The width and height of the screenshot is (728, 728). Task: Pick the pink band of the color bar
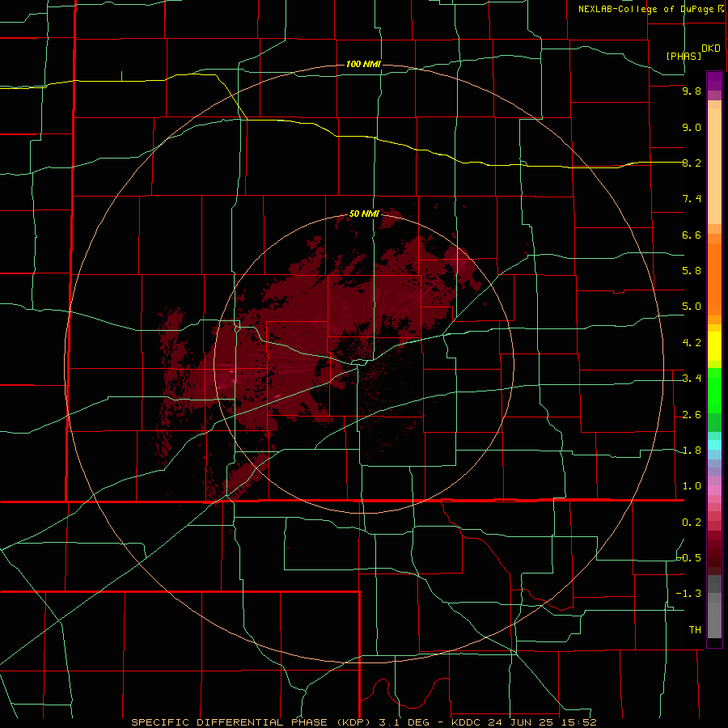pos(714,490)
